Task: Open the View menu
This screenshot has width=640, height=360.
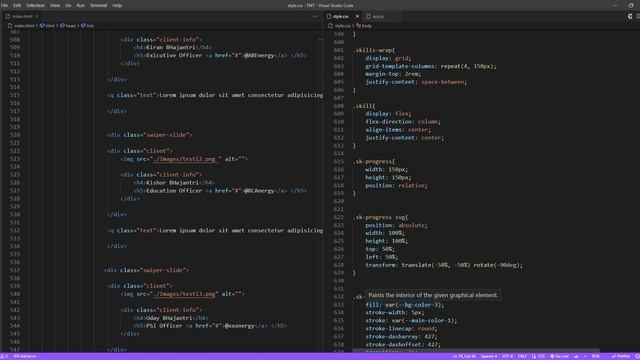Action: (x=55, y=5)
